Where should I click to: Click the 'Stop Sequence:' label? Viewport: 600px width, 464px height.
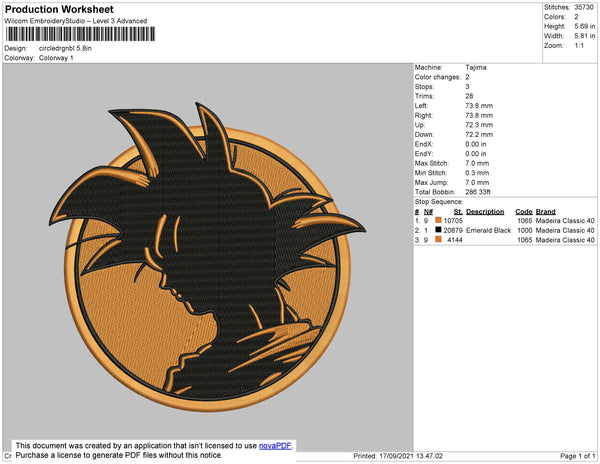[439, 202]
